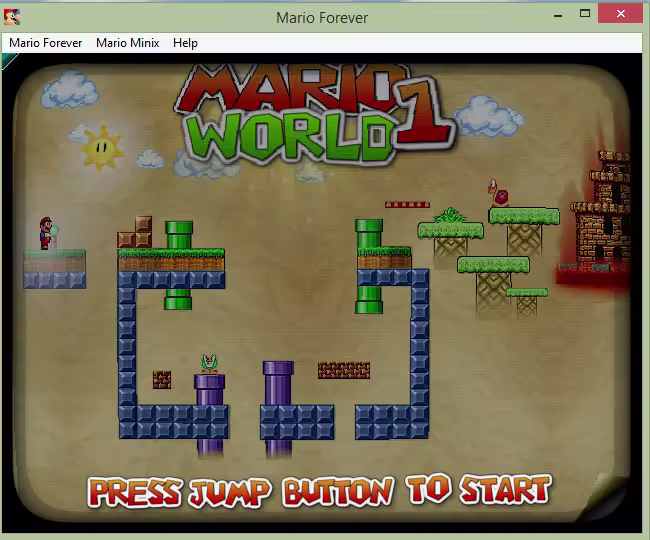Click the green bush on the platform

coord(451,215)
